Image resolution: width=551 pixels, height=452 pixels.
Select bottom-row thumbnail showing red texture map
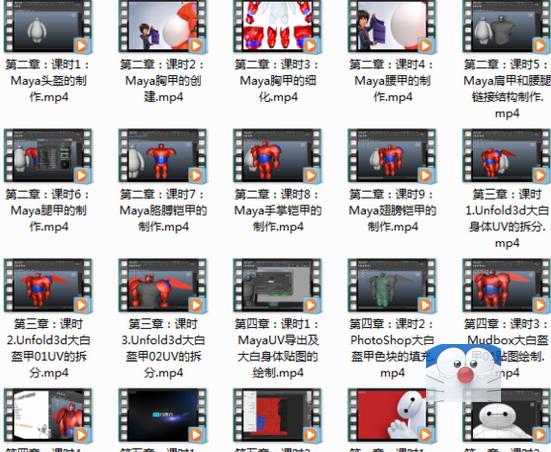point(277,415)
